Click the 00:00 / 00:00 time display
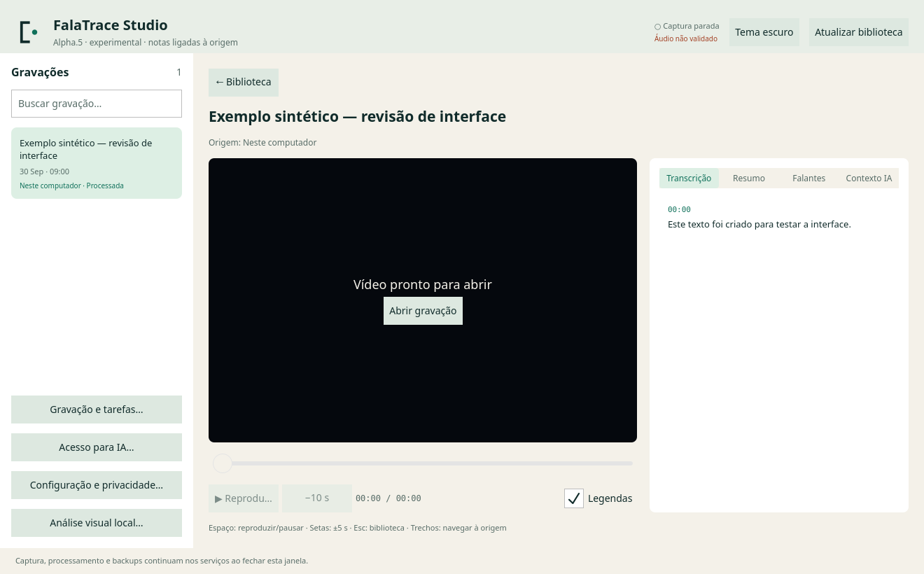This screenshot has height=574, width=924. (x=388, y=498)
